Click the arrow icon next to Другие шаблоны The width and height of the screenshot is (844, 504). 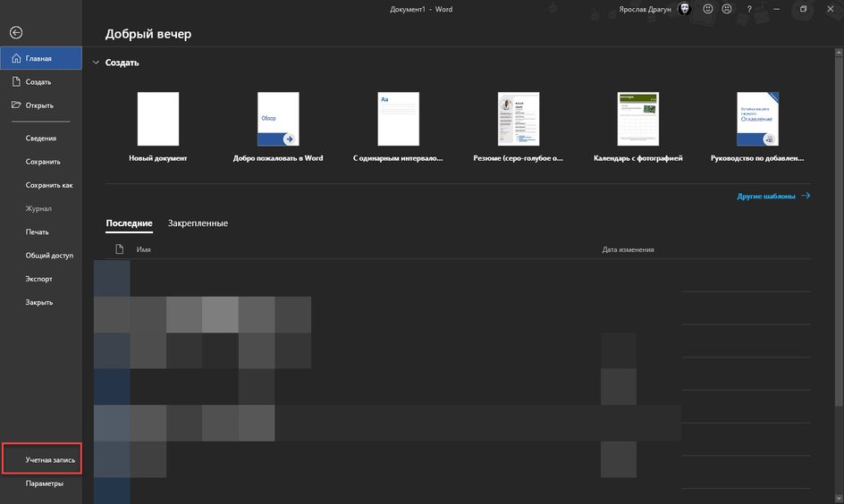pyautogui.click(x=806, y=196)
